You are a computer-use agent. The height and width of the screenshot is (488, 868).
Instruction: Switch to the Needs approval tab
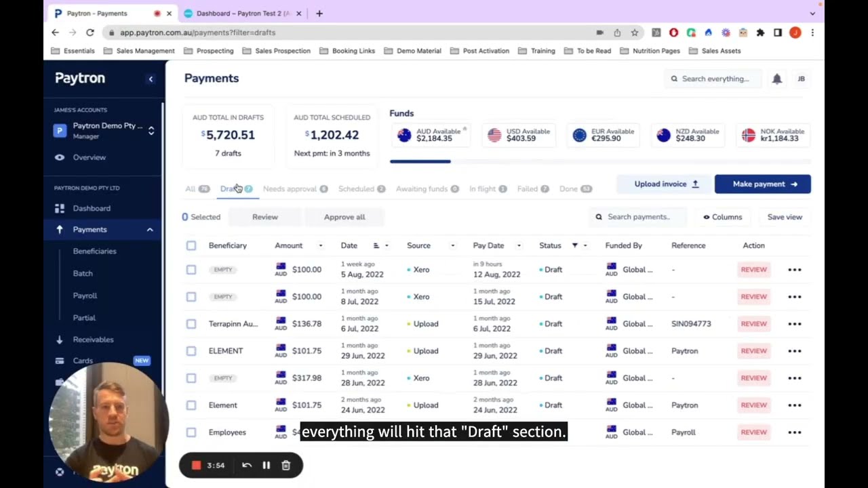295,189
